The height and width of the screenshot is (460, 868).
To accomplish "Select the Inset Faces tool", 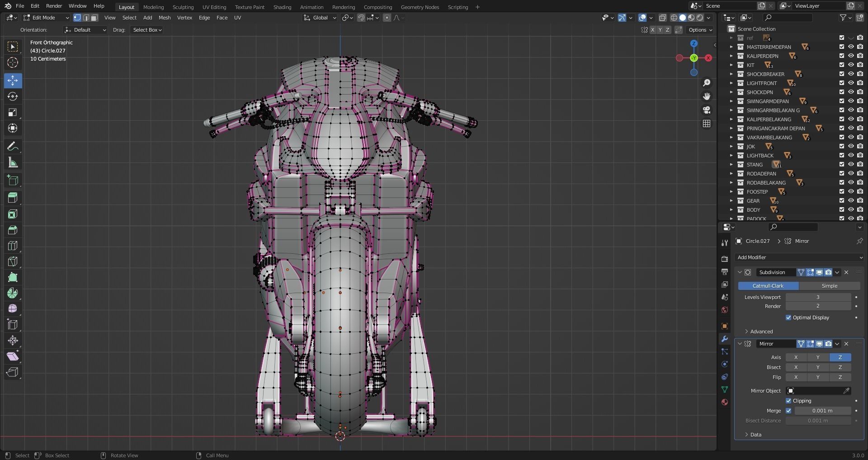I will [13, 214].
